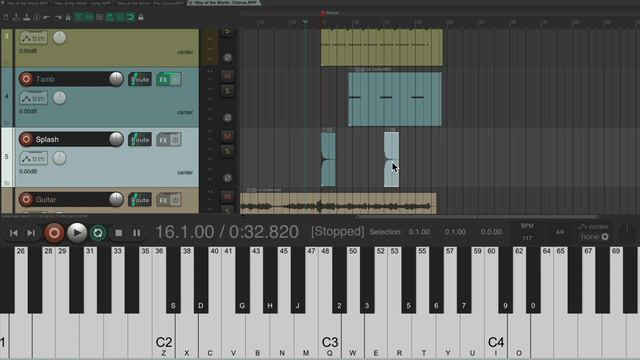Open Project settings from the toolbar
Image resolution: width=640 pixels, height=360 pixels.
[x=37, y=17]
